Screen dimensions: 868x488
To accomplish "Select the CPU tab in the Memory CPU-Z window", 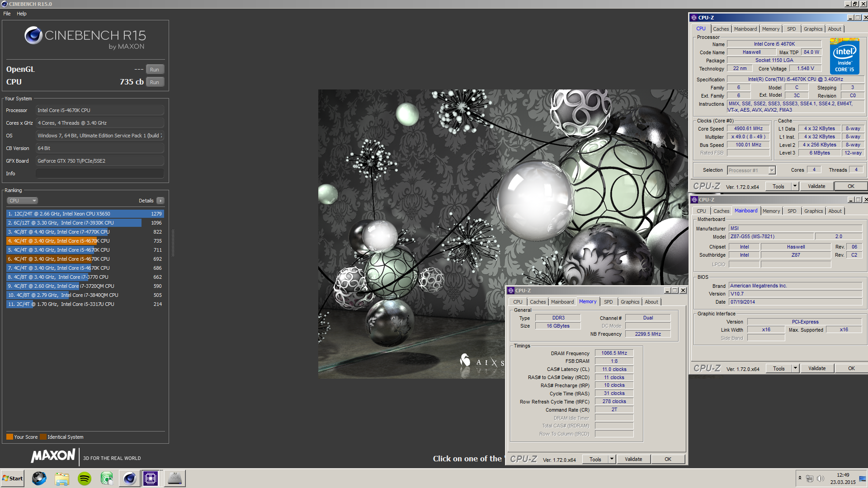I will [518, 302].
